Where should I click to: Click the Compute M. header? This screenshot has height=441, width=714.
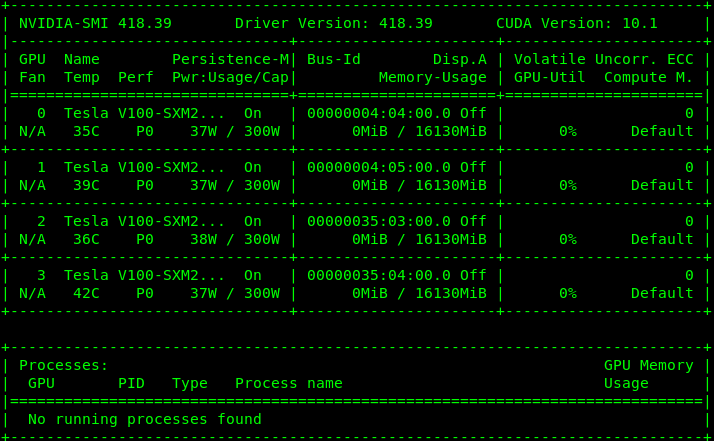click(648, 77)
